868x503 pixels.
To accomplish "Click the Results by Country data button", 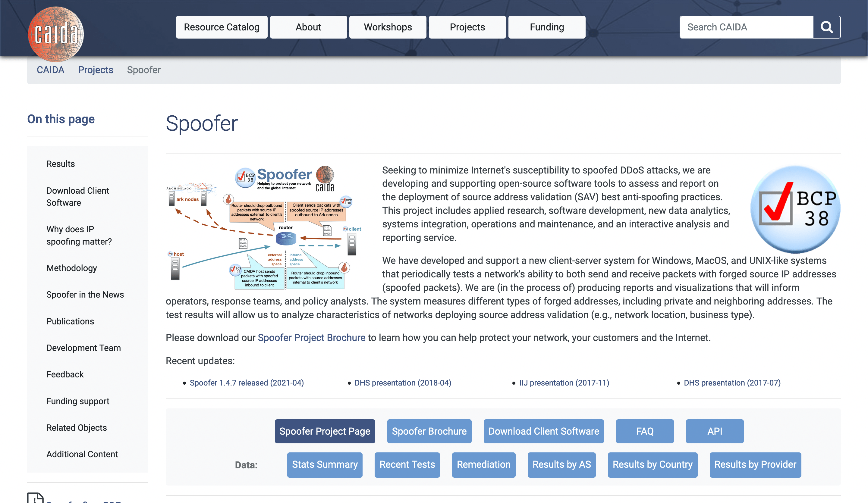I will (652, 464).
